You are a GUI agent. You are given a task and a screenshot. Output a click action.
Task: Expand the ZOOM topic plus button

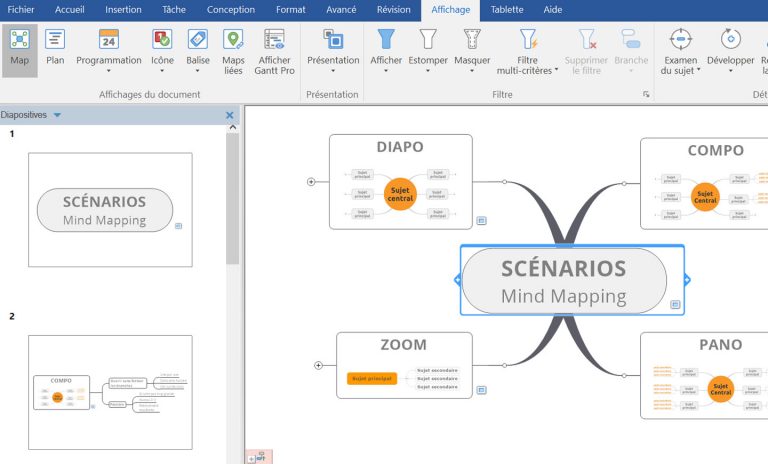[318, 366]
